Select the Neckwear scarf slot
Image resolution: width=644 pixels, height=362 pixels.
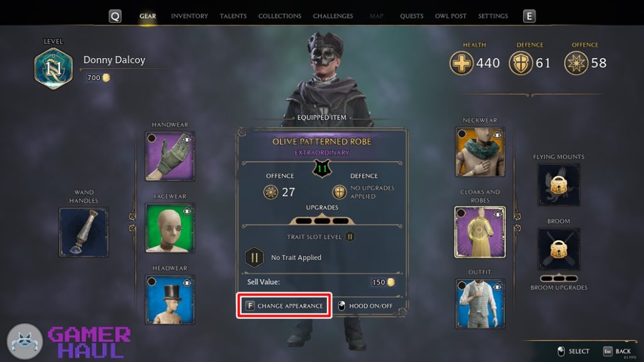coord(480,152)
